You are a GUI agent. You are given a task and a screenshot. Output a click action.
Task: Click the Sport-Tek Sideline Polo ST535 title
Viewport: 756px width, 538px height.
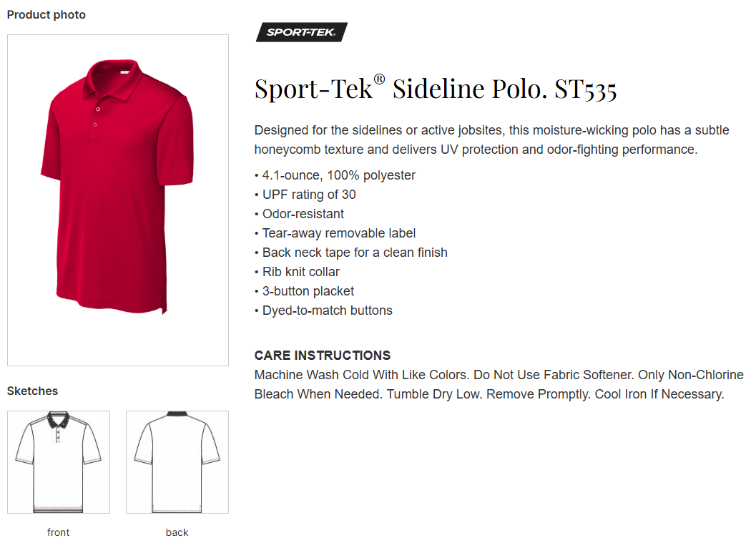coord(436,89)
